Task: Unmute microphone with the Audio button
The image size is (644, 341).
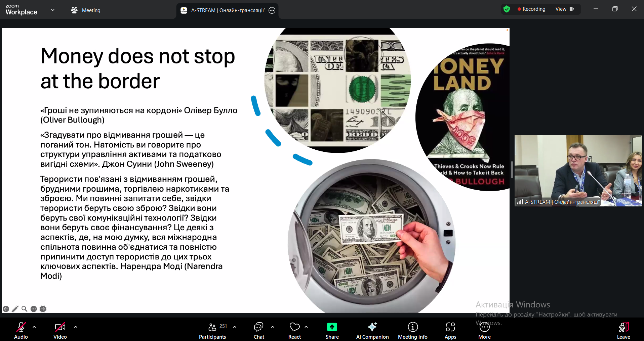Action: point(21,330)
